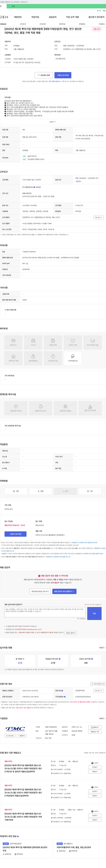Click the 서류 screening method box

point(16,491)
